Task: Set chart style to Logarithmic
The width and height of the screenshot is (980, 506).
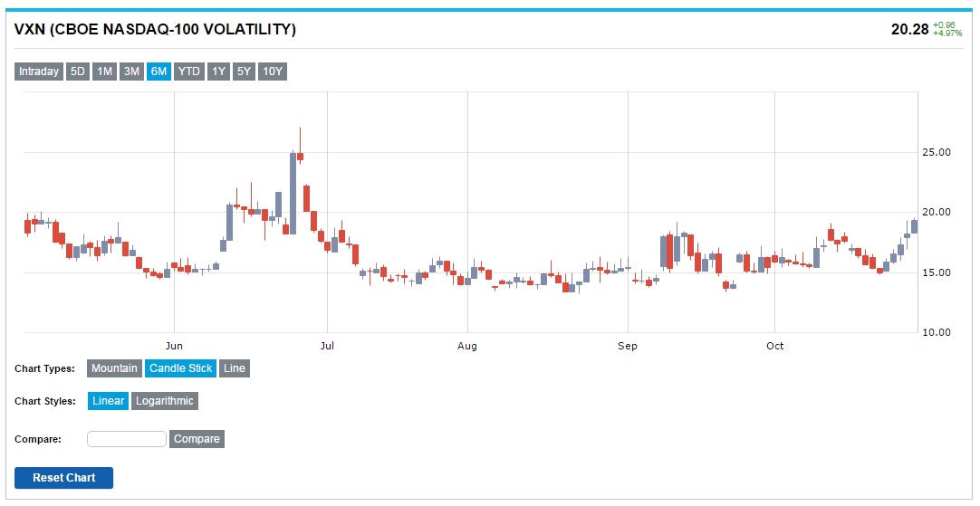Action: [x=164, y=401]
